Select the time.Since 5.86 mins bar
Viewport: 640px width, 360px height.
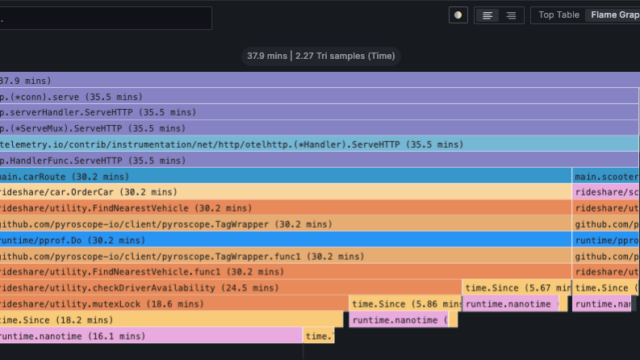coord(406,304)
